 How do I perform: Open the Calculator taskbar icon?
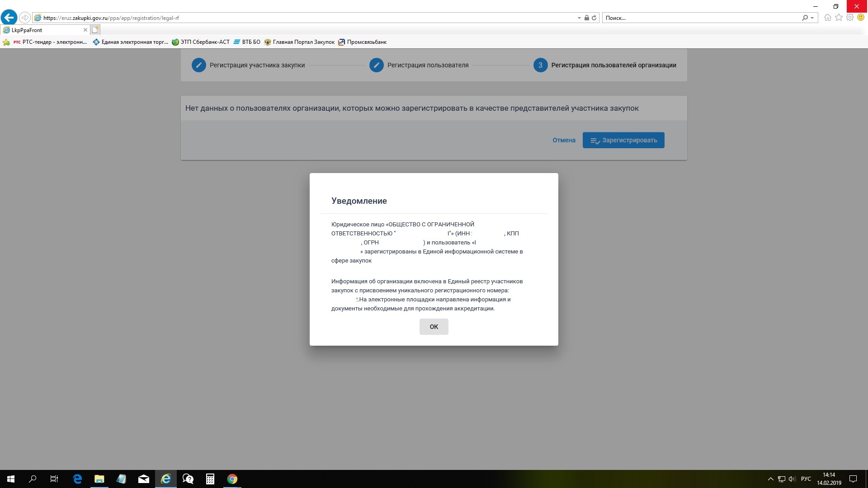(x=210, y=479)
